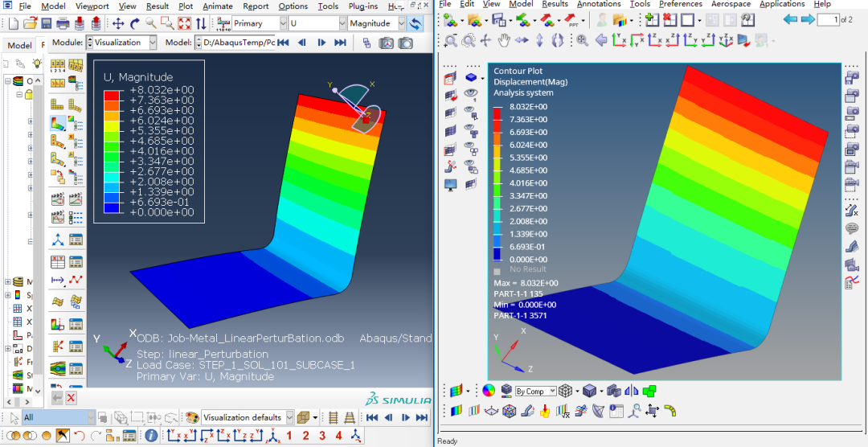Viewport: 868px width, 447px height.
Task: Click the HyperView circle zoom icon
Action: click(469, 40)
